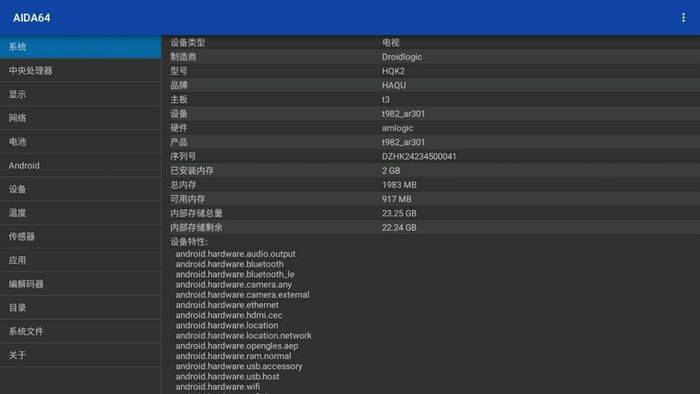Open the 中央处理器 section

point(80,71)
